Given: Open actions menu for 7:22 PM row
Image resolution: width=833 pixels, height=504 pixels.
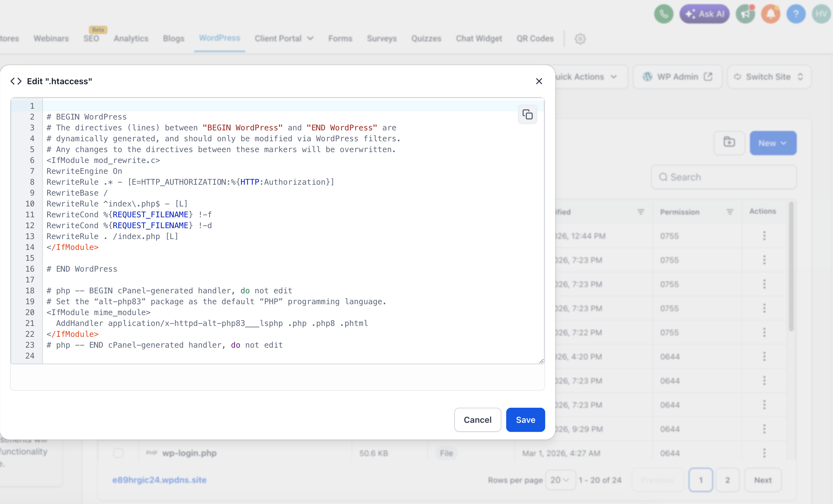Looking at the screenshot, I should [764, 332].
